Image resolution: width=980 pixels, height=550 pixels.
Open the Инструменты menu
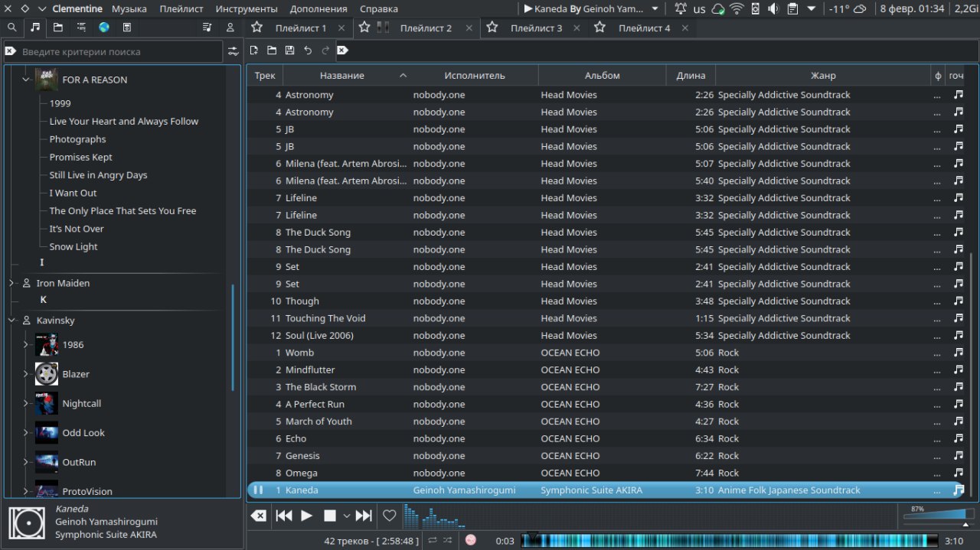247,9
